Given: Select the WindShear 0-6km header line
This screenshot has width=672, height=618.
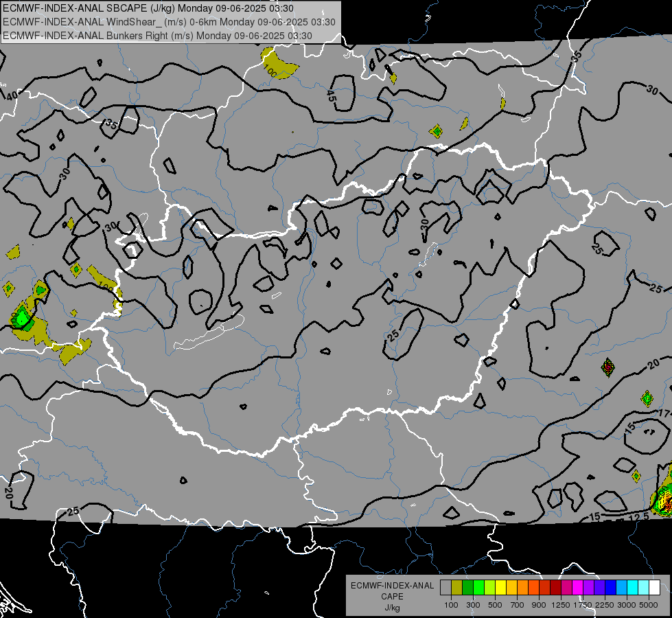Looking at the screenshot, I should coord(169,22).
